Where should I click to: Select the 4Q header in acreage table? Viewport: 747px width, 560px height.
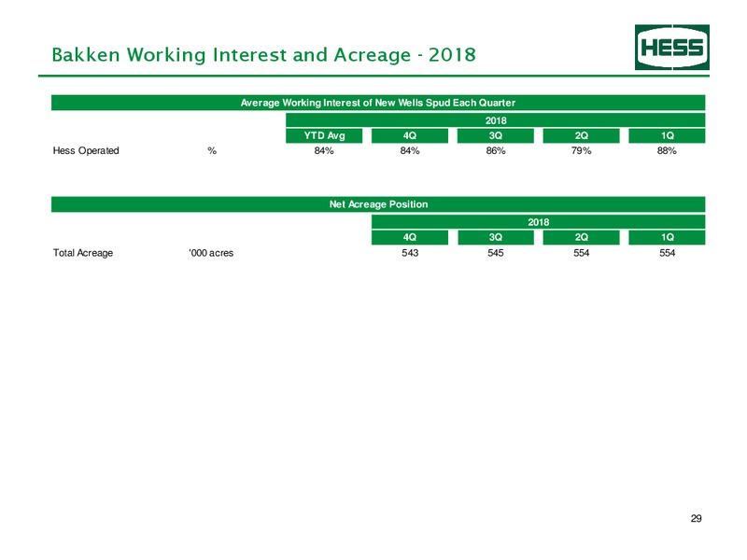410,237
